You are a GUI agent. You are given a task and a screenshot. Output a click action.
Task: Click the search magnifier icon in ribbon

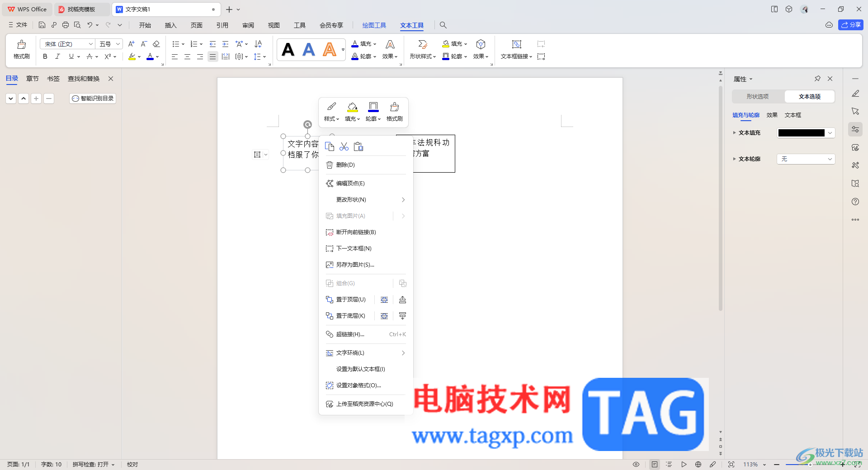point(443,25)
